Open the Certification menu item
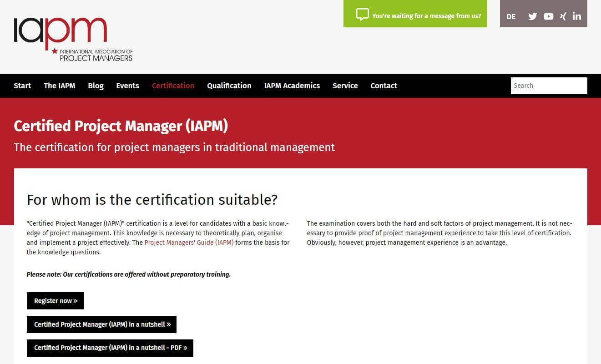Viewport: 601px width, 364px height. click(173, 86)
